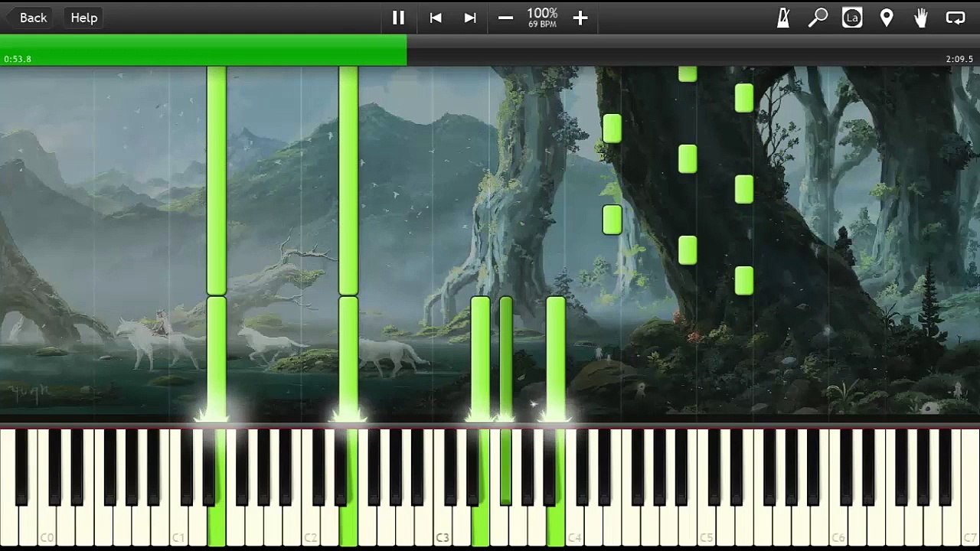
Task: Decrease playback speed with the minus icon
Action: point(505,18)
